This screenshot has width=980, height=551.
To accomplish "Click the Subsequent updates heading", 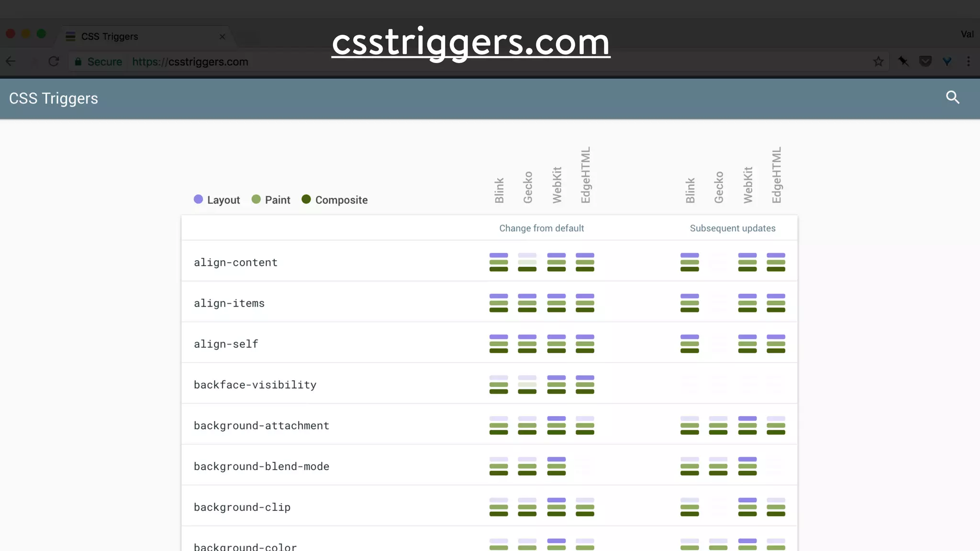I will pyautogui.click(x=733, y=228).
